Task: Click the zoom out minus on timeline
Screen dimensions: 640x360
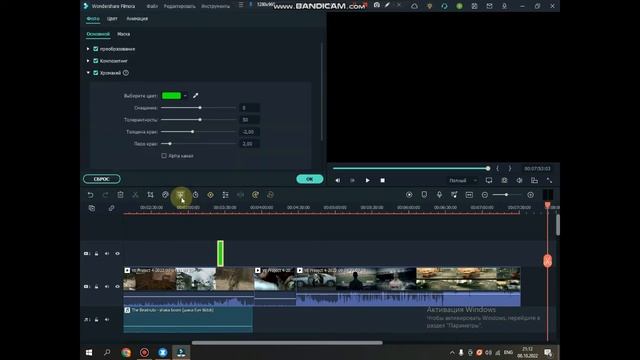Action: click(484, 195)
